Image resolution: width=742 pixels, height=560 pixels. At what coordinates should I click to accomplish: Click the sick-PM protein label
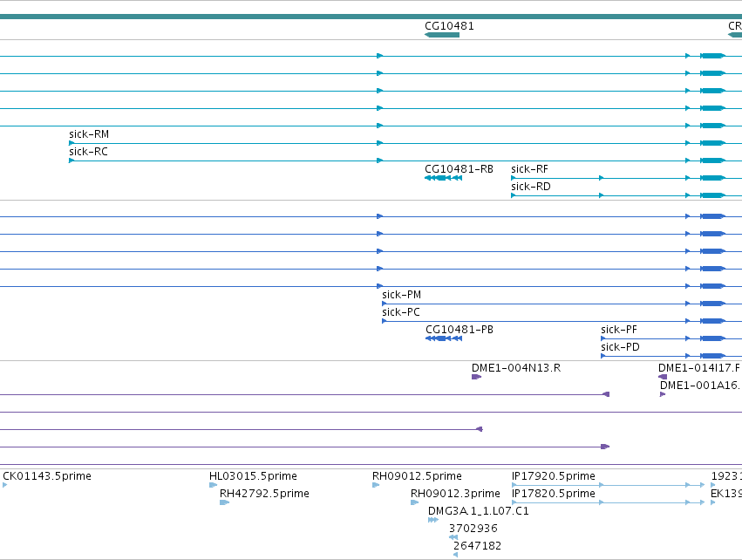[402, 295]
